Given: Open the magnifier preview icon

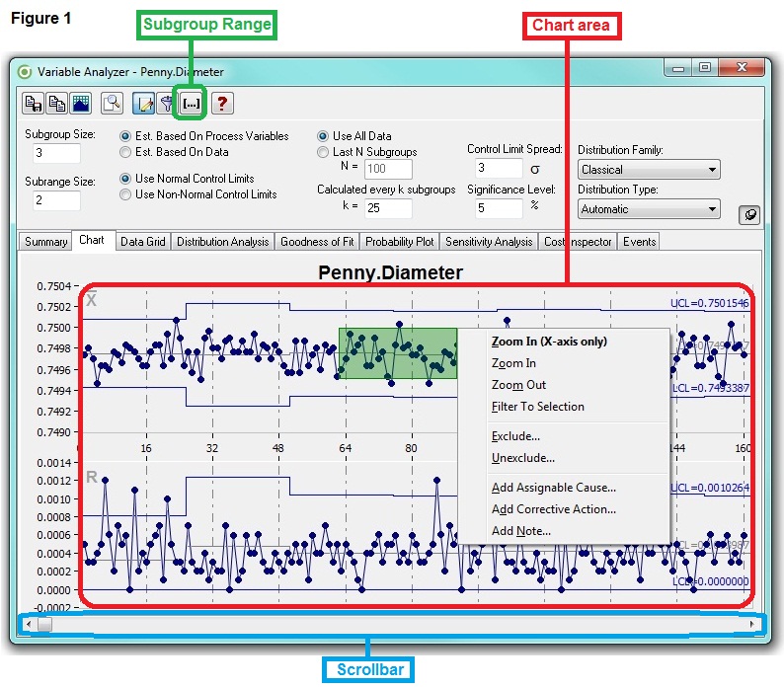Looking at the screenshot, I should point(112,104).
